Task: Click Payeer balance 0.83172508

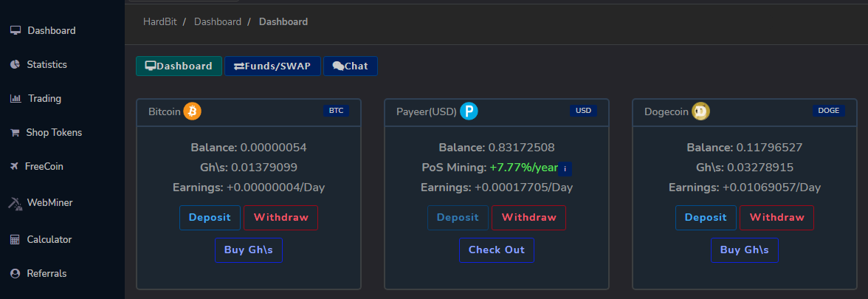Action: (521, 148)
